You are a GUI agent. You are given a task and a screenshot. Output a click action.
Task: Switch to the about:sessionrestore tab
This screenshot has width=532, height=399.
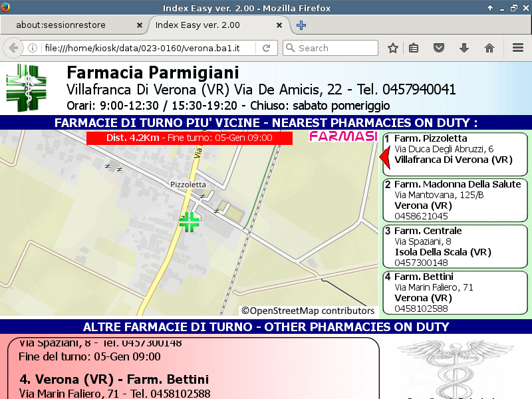pyautogui.click(x=70, y=25)
